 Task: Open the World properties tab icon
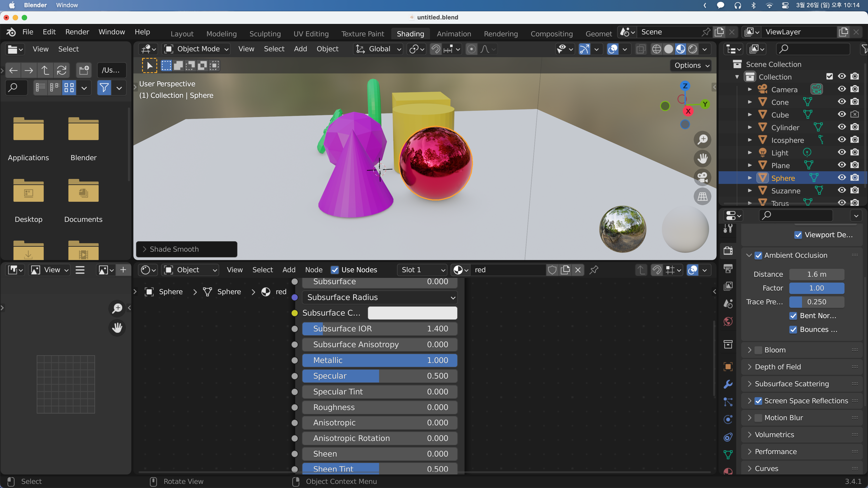click(728, 321)
